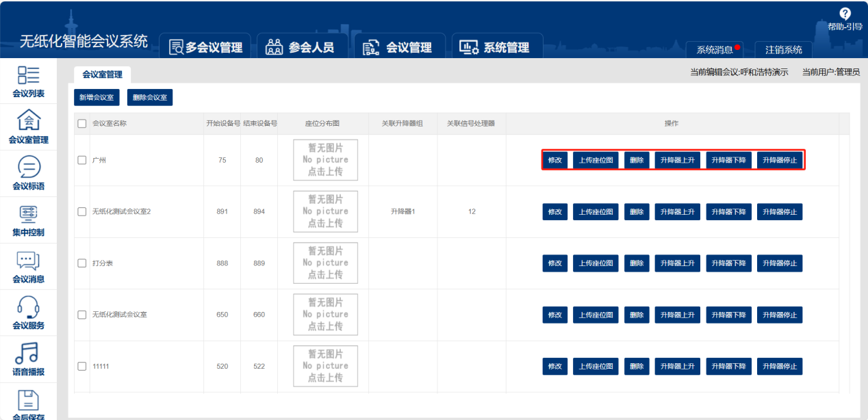Open 会议服务 headset icon in sidebar
The image size is (868, 420).
(28, 306)
